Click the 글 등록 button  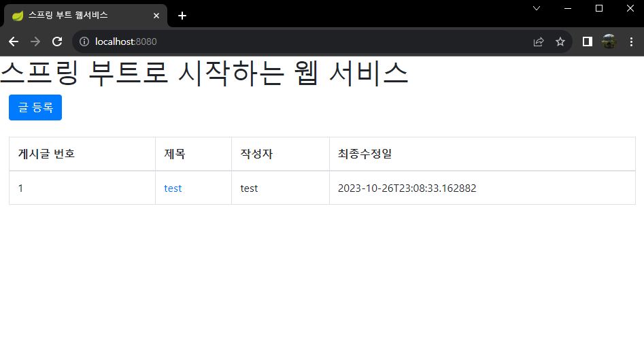tap(35, 107)
